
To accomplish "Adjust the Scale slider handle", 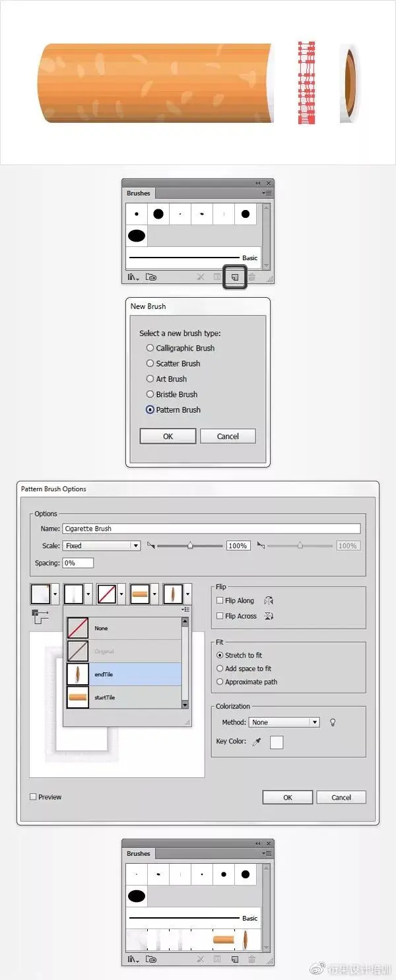I will pyautogui.click(x=190, y=545).
